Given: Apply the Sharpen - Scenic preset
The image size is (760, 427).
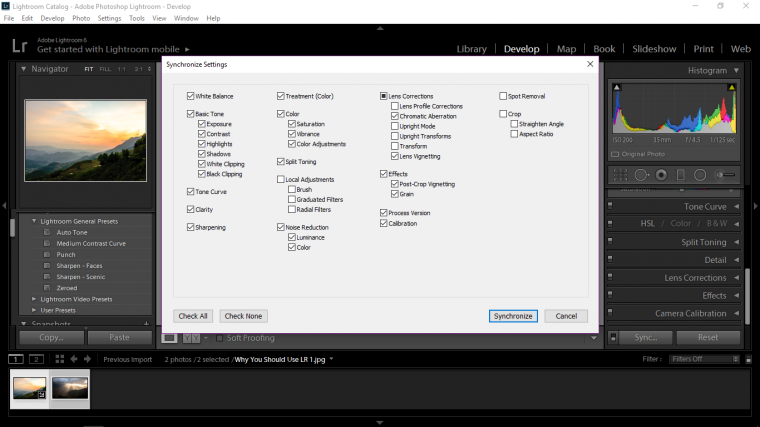Looking at the screenshot, I should tap(80, 277).
